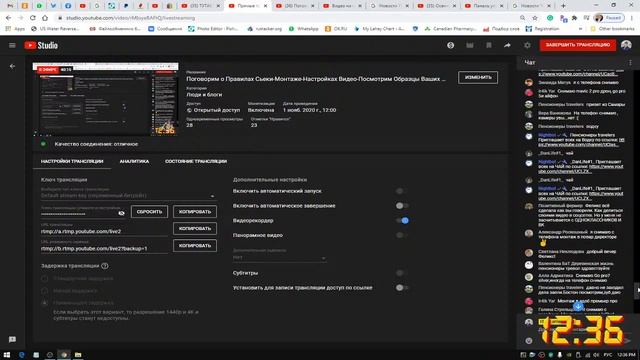Screen dimensions: 640x360
Task: Select the second stream delay radio option
Action: (x=44, y=291)
